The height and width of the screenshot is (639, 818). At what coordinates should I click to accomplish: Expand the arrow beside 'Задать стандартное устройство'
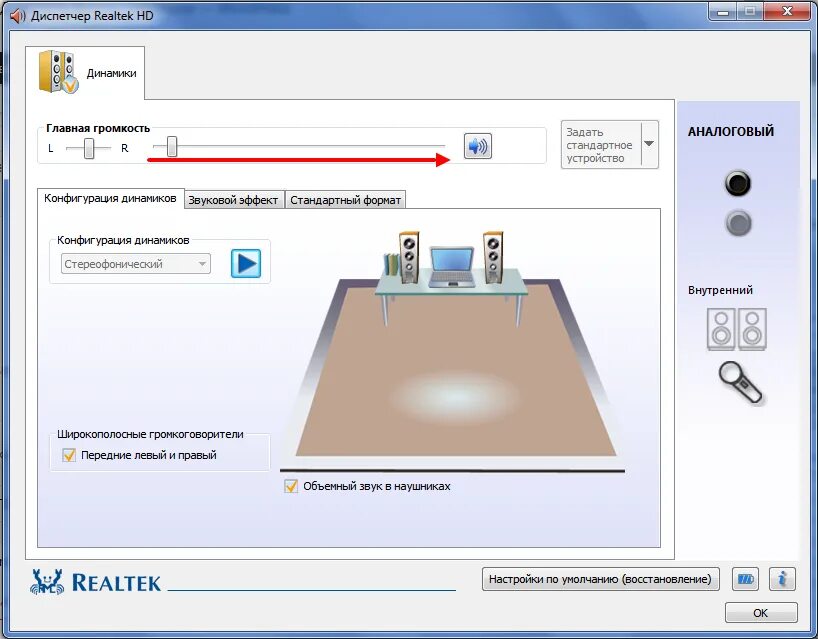pyautogui.click(x=649, y=144)
